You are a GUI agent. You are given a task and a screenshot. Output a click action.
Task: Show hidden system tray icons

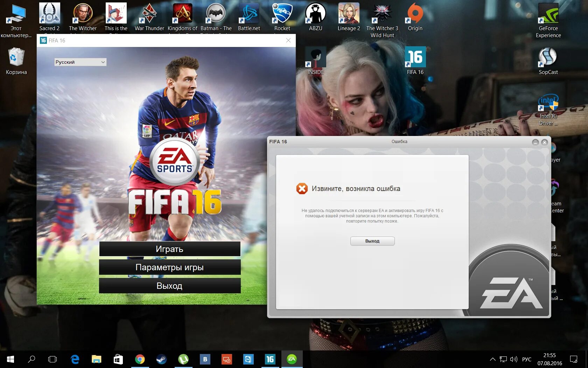coord(492,359)
